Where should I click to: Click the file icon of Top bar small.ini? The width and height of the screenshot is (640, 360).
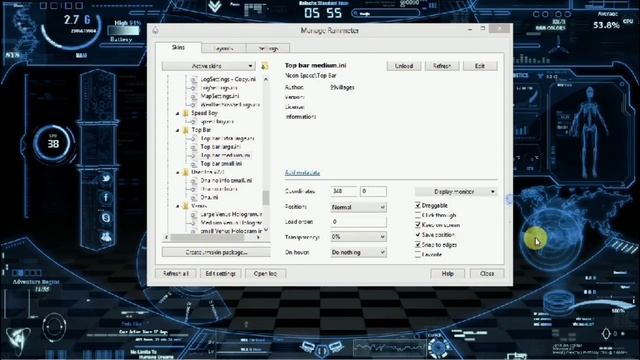click(194, 164)
